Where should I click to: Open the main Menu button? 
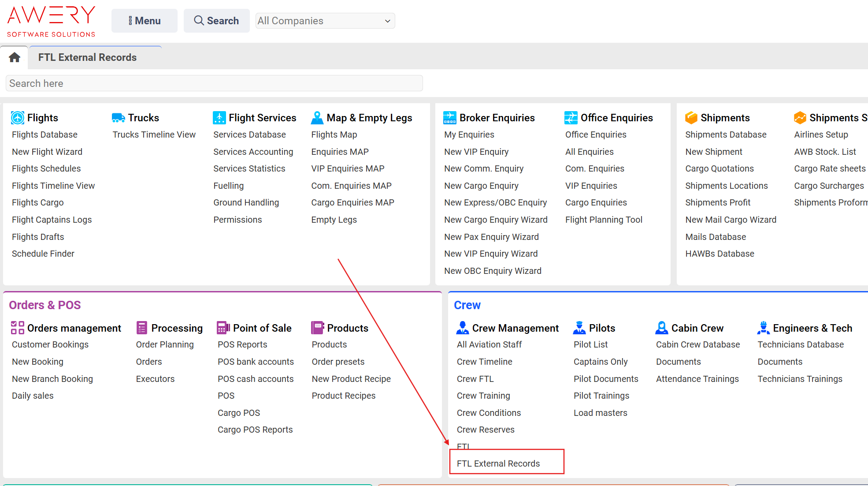(x=145, y=21)
